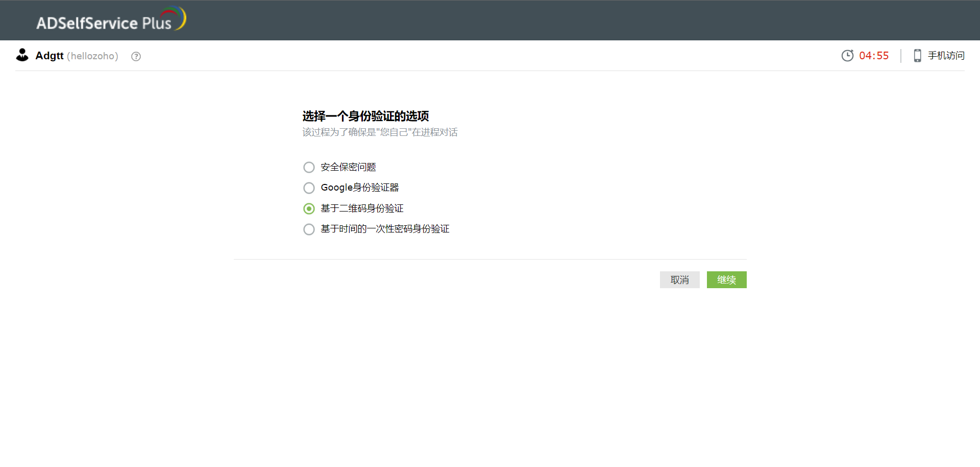Click the user avatar icon beside Adgtt
This screenshot has height=467, width=980.
(x=22, y=55)
